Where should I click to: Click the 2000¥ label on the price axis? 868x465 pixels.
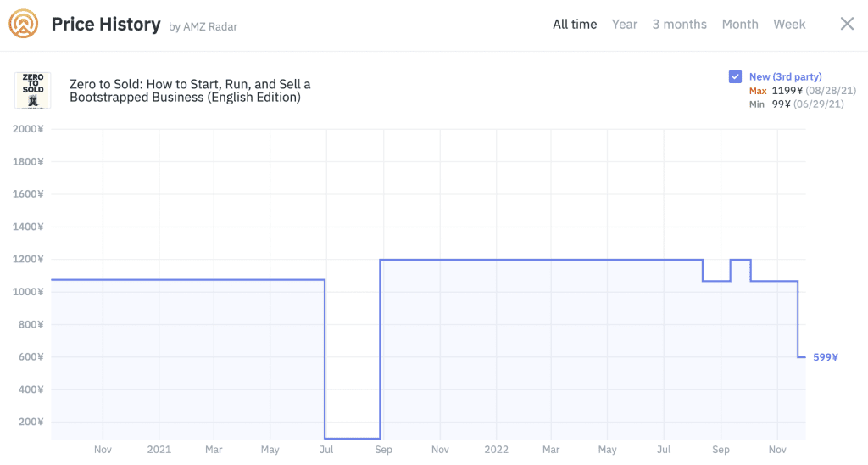click(28, 129)
